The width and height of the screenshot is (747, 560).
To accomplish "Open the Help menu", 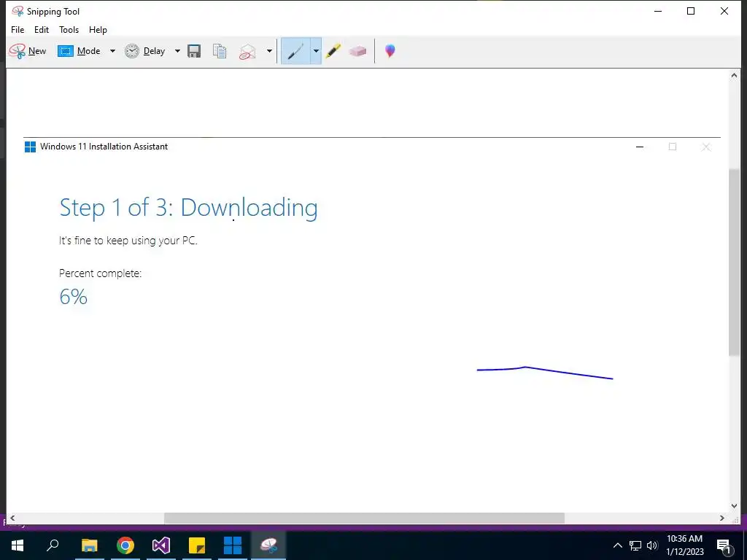I will [98, 29].
